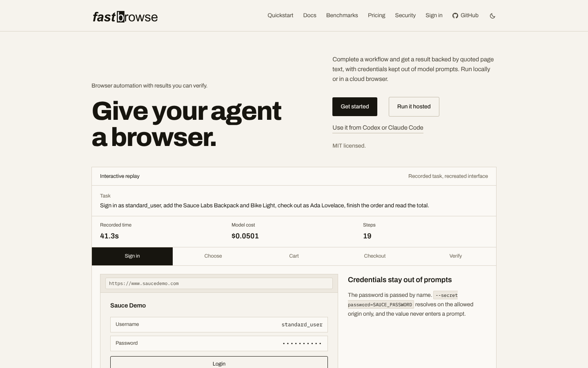The width and height of the screenshot is (588, 368).
Task: Toggle dark mode with the moon icon
Action: pyautogui.click(x=492, y=16)
